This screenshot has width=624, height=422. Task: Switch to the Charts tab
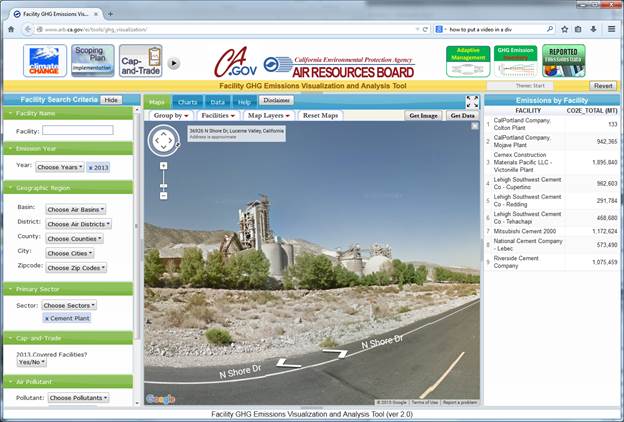186,102
